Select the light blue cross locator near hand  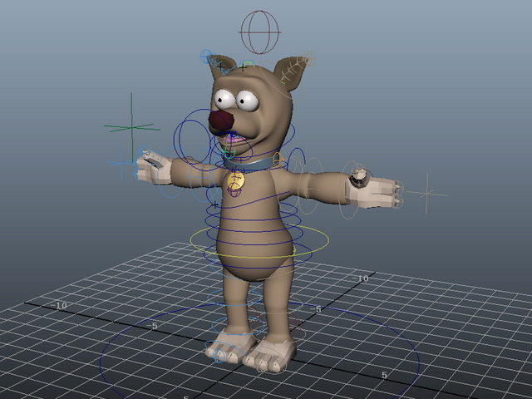(x=122, y=163)
